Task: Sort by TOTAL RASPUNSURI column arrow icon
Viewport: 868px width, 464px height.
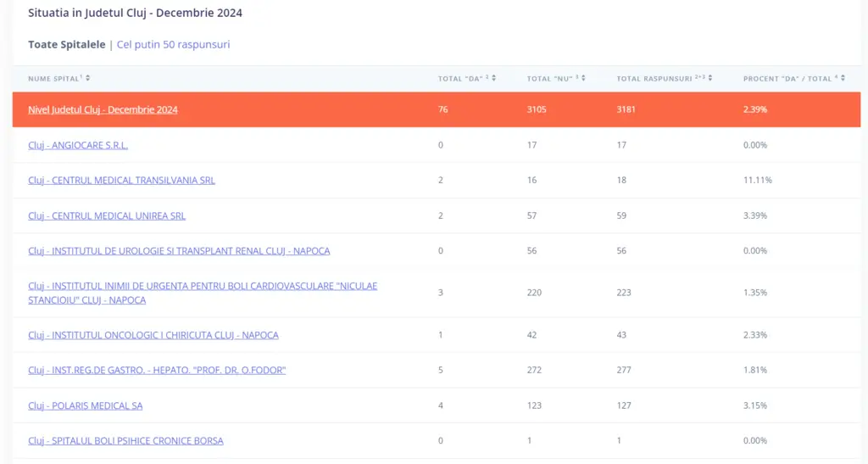Action: (710, 78)
